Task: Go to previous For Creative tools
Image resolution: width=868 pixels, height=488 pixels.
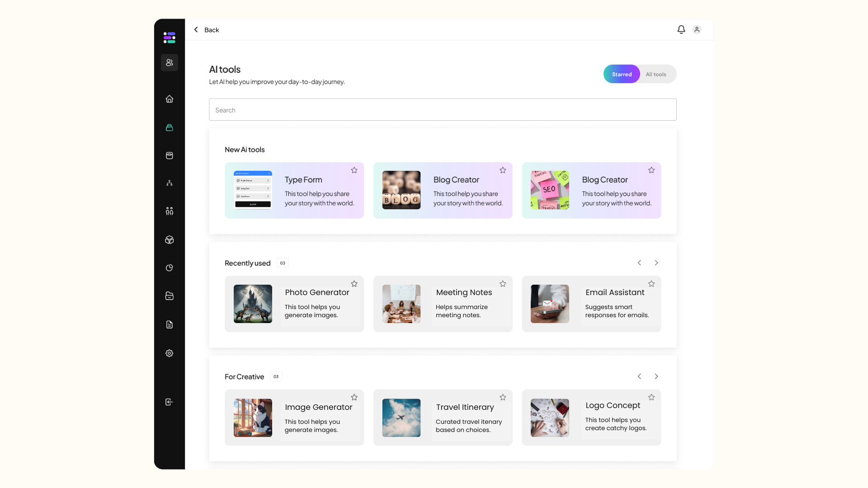Action: point(639,376)
